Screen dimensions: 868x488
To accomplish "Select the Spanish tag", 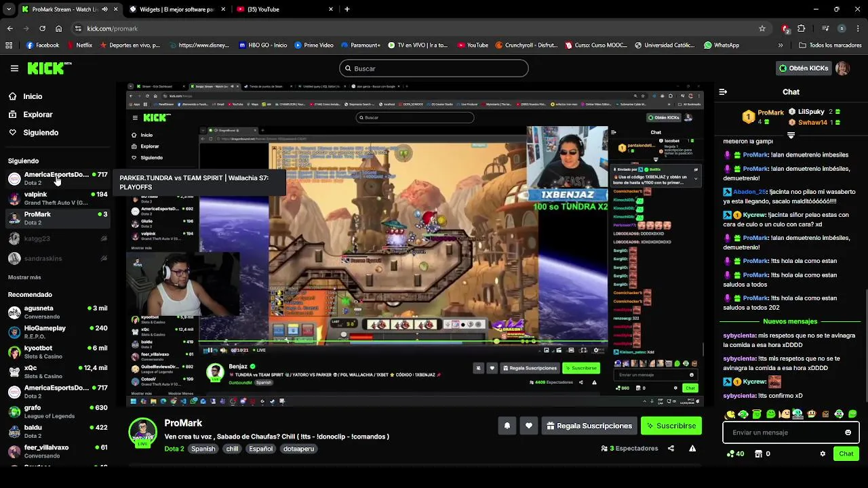I will click(x=203, y=449).
